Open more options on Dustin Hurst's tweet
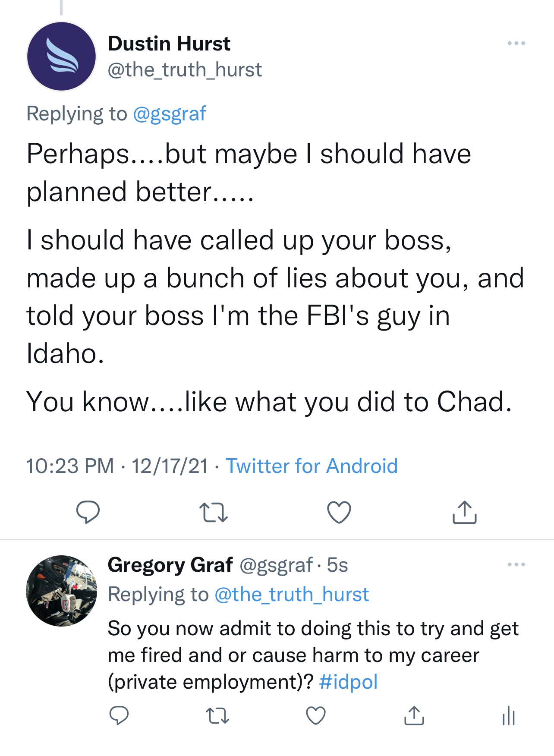The height and width of the screenshot is (756, 554). 516,42
